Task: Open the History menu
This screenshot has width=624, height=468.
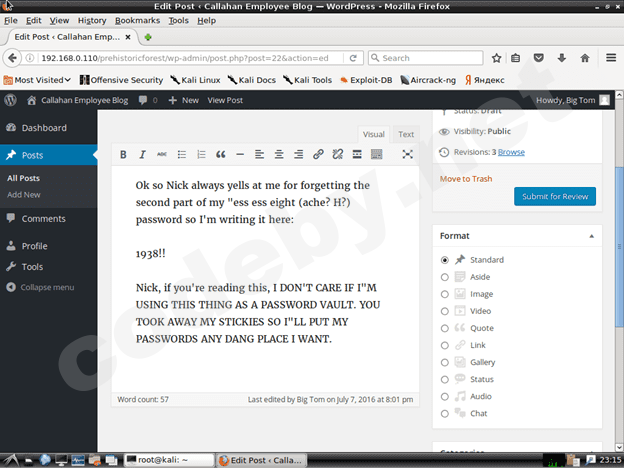Action: click(x=92, y=20)
